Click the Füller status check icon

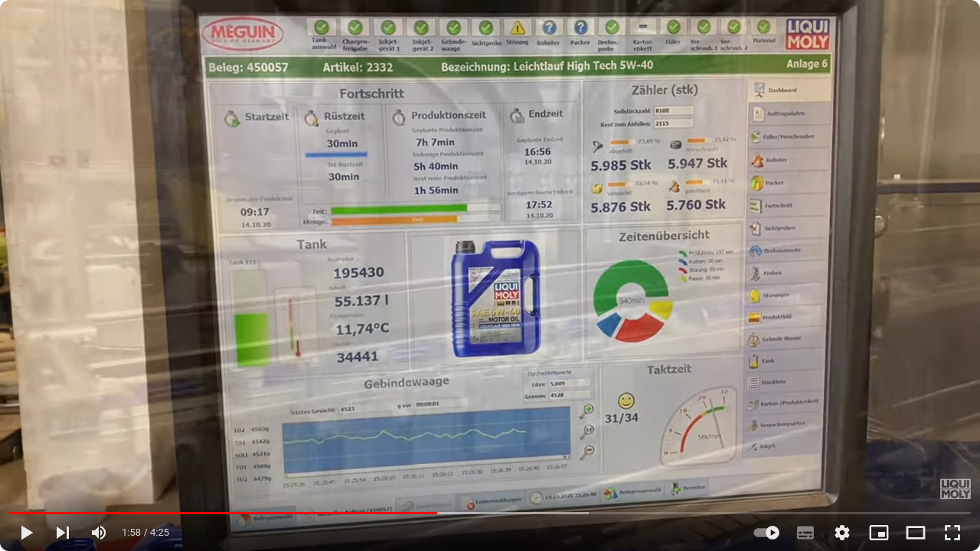(x=673, y=27)
